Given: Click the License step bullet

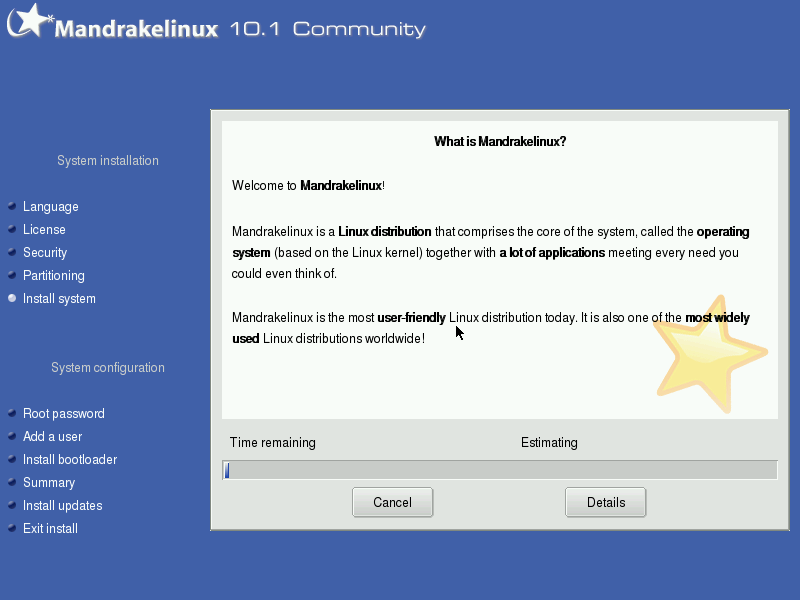Looking at the screenshot, I should tap(12, 229).
